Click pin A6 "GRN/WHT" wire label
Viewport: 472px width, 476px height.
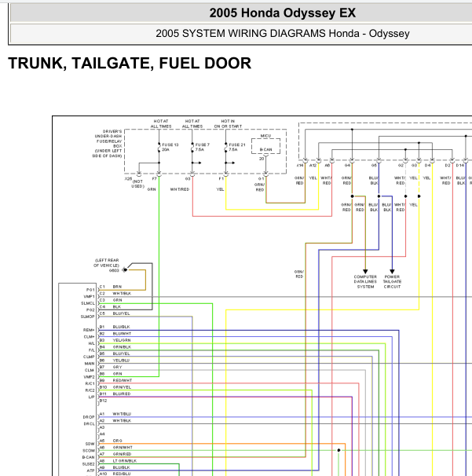[123, 448]
